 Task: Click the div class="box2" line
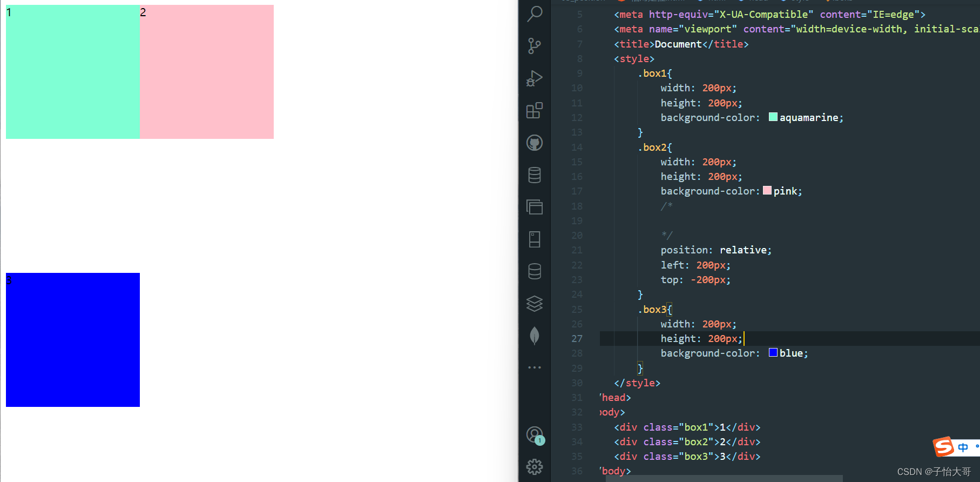pyautogui.click(x=687, y=442)
